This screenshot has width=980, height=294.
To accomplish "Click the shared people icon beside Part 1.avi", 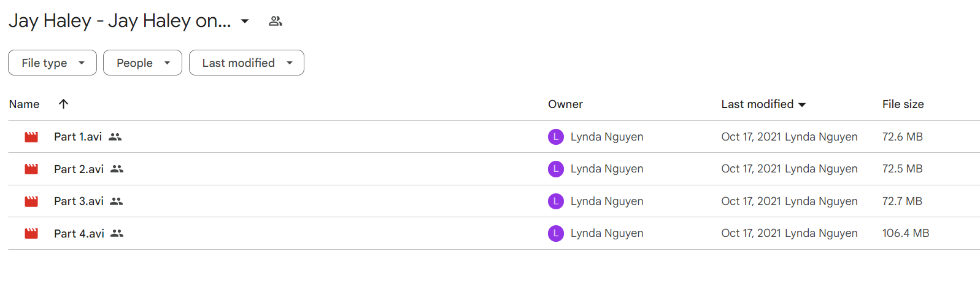I will point(115,137).
